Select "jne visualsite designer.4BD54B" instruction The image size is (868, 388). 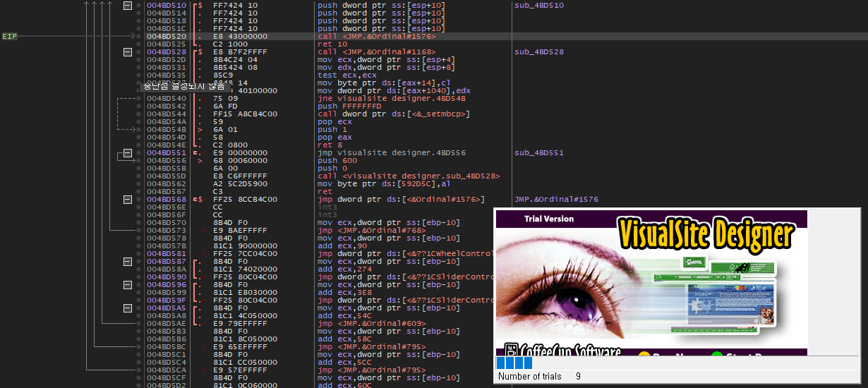[392, 98]
